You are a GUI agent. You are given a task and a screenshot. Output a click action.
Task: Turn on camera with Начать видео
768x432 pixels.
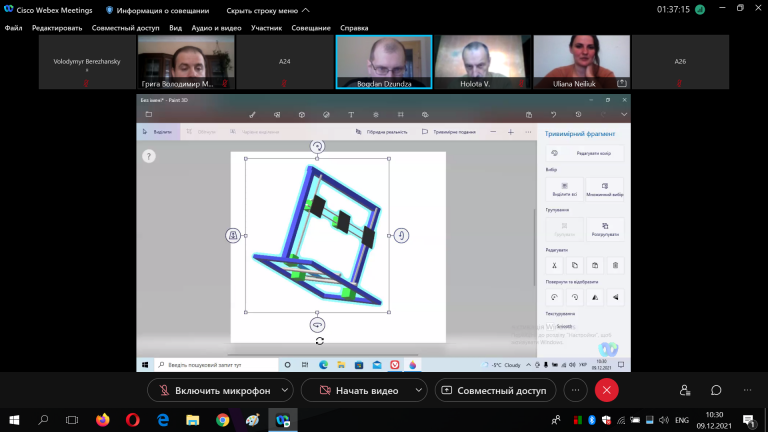(x=357, y=390)
